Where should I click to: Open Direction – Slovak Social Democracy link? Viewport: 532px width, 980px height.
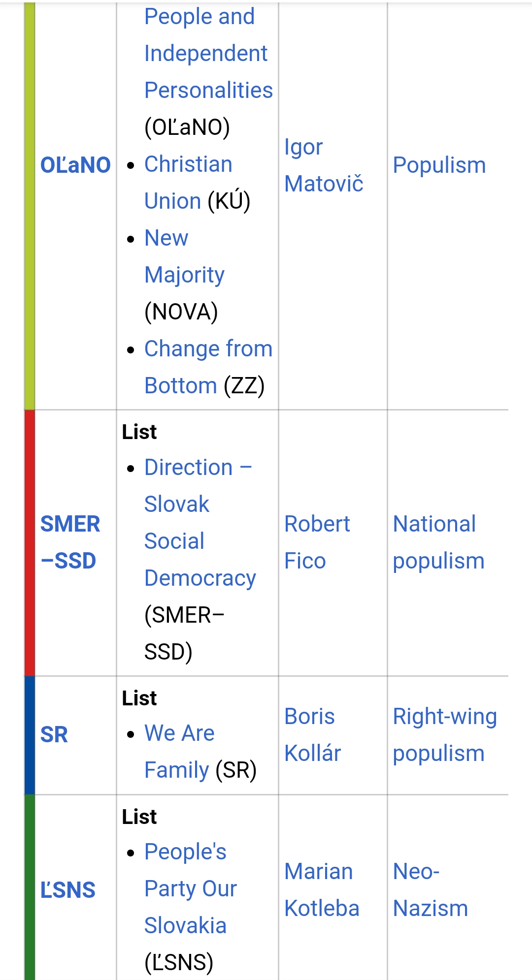200,523
